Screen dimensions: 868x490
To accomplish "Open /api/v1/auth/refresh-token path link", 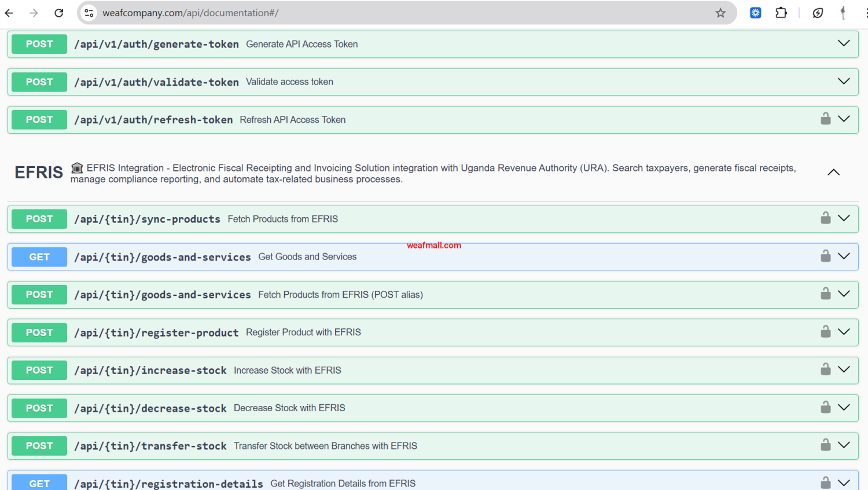I will click(153, 120).
